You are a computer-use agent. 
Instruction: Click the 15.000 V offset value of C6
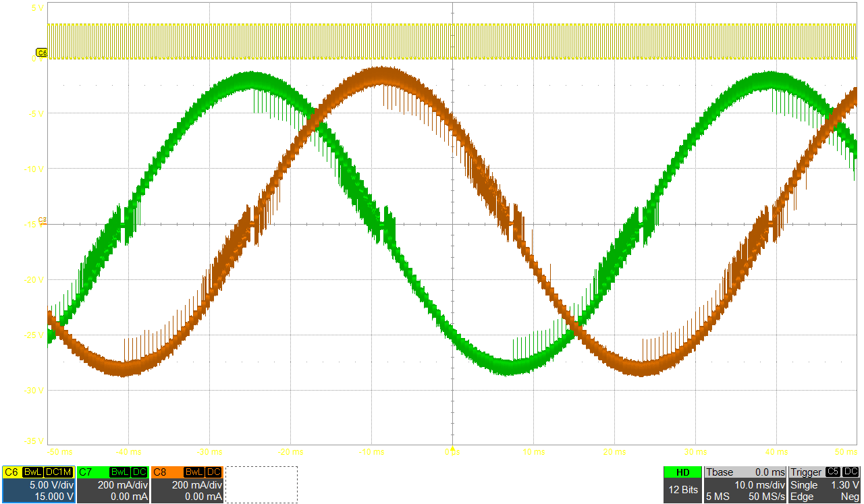[53, 497]
